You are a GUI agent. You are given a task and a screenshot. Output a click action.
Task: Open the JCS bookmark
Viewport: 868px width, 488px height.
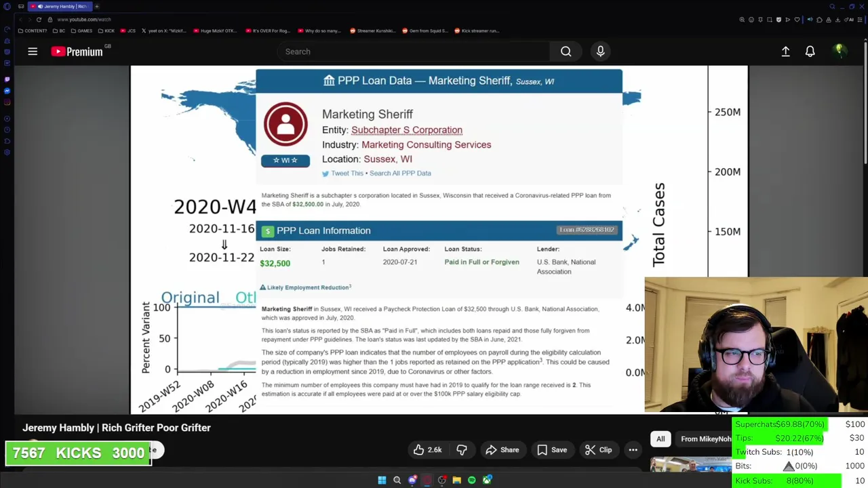[x=128, y=30]
